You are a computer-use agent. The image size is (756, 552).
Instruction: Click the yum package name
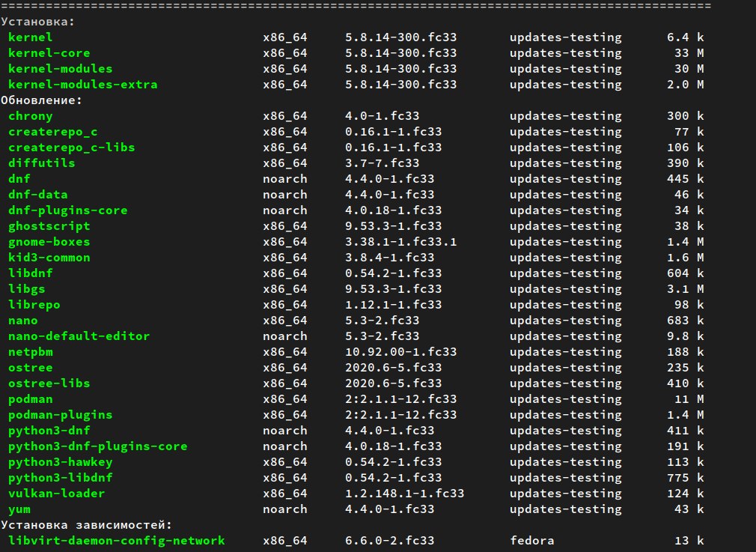coord(19,509)
